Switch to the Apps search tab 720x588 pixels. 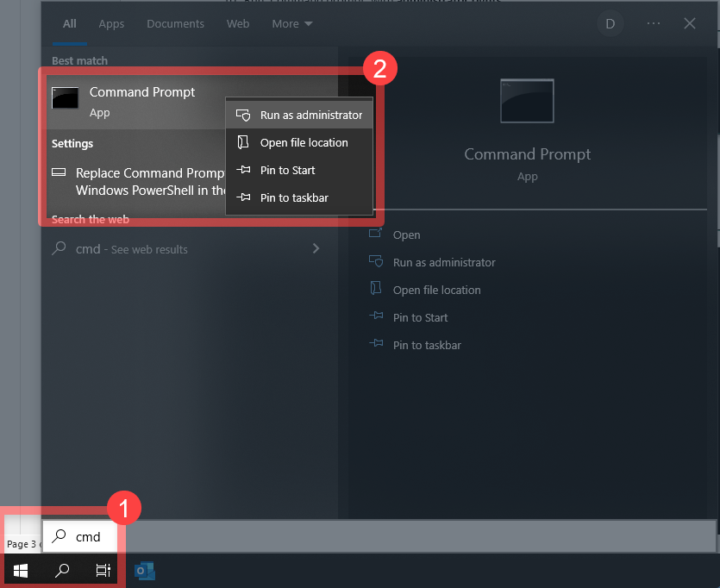(x=111, y=23)
